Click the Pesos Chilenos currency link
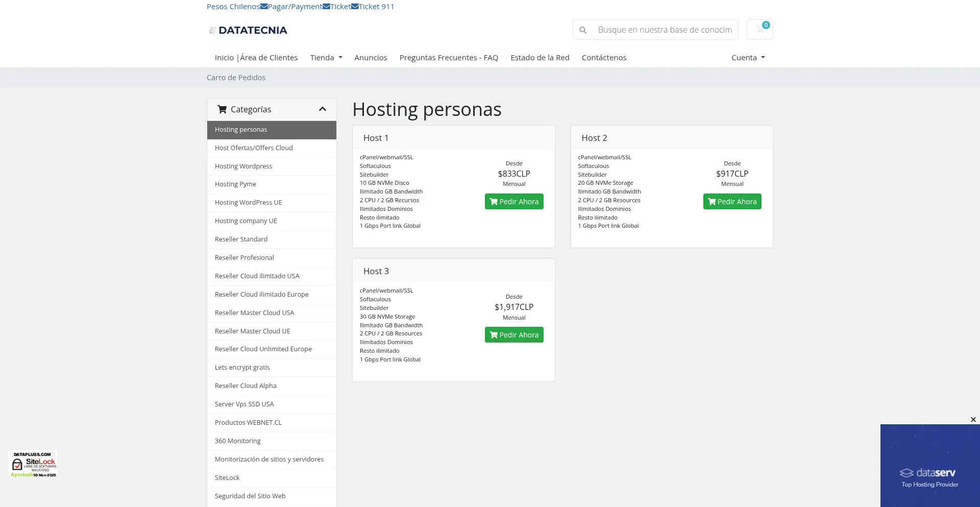This screenshot has height=507, width=980. point(233,7)
